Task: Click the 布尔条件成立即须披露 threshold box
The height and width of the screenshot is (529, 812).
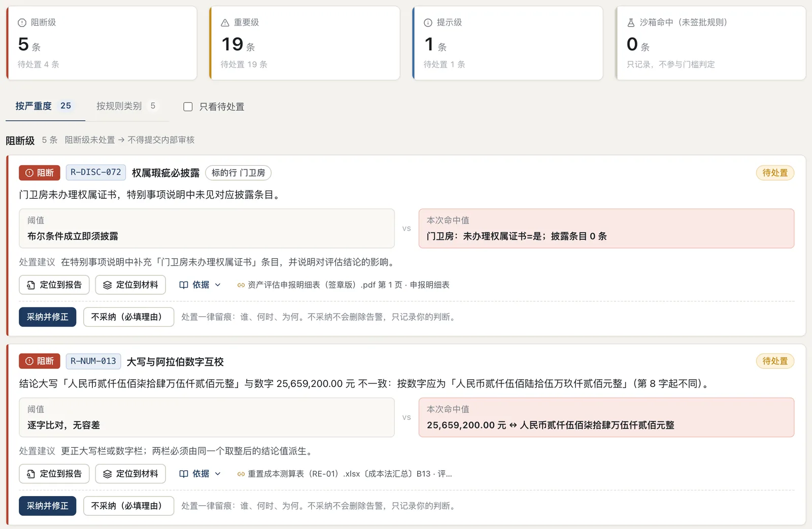Action: click(x=207, y=228)
